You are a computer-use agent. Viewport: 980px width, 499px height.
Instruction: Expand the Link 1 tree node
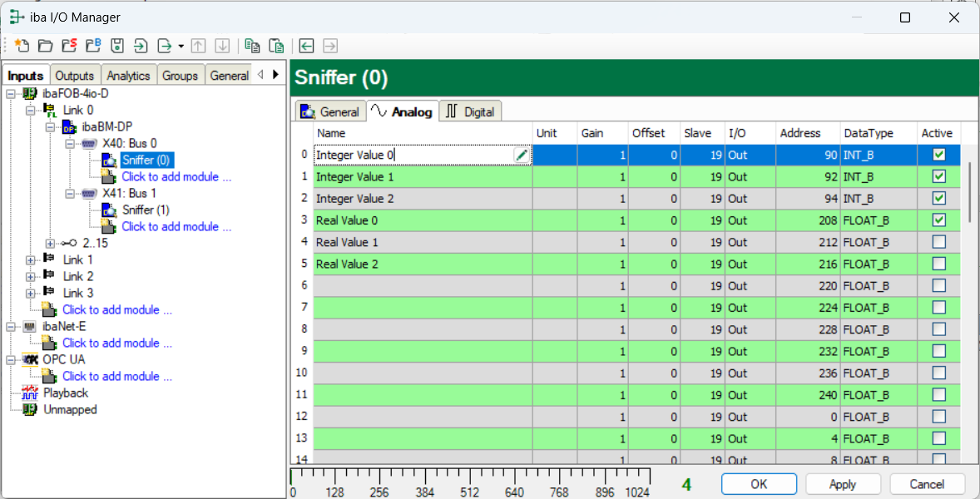pos(31,259)
